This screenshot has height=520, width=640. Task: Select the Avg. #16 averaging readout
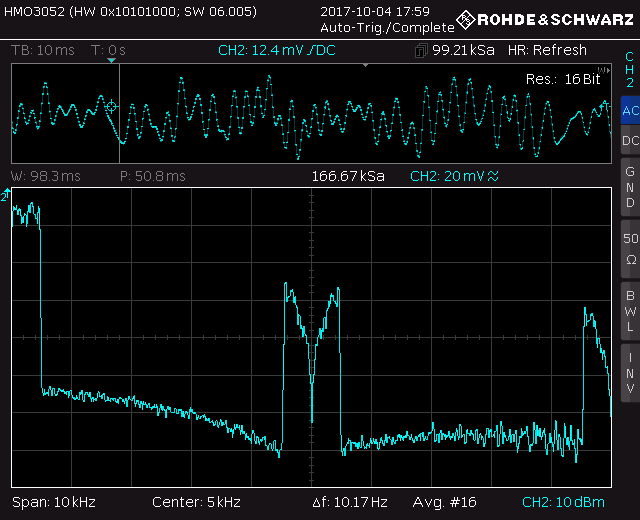tap(453, 501)
